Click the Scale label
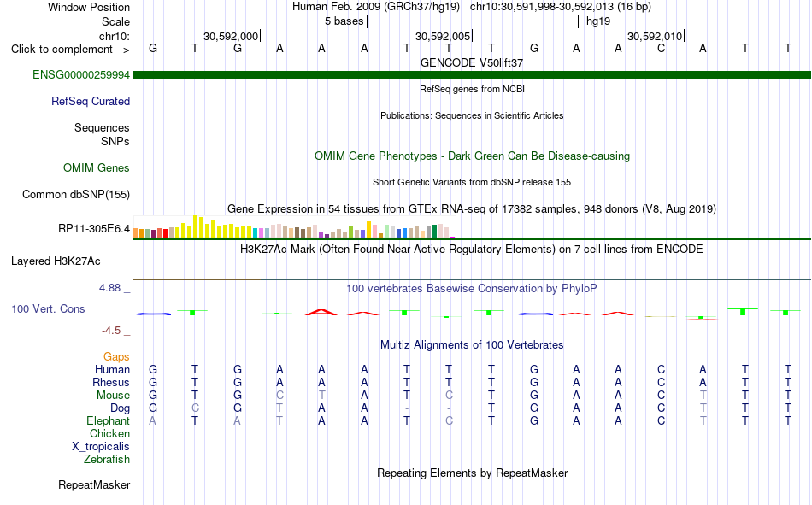This screenshot has height=505, width=812. (x=115, y=21)
